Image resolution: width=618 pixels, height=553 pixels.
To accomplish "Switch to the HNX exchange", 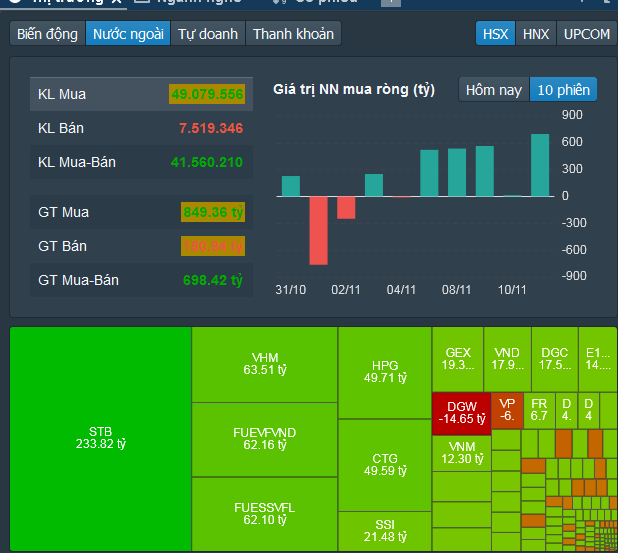I will (536, 34).
